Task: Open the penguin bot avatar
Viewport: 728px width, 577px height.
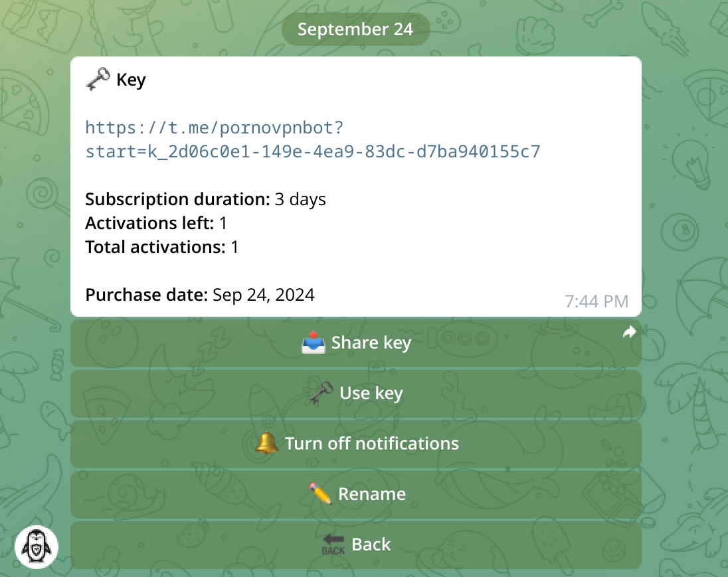Action: pos(37,547)
